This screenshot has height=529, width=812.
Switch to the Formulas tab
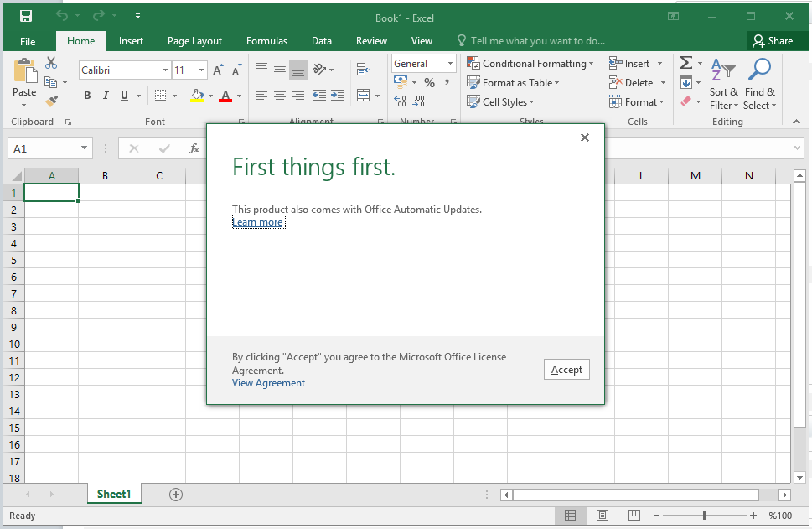(266, 41)
